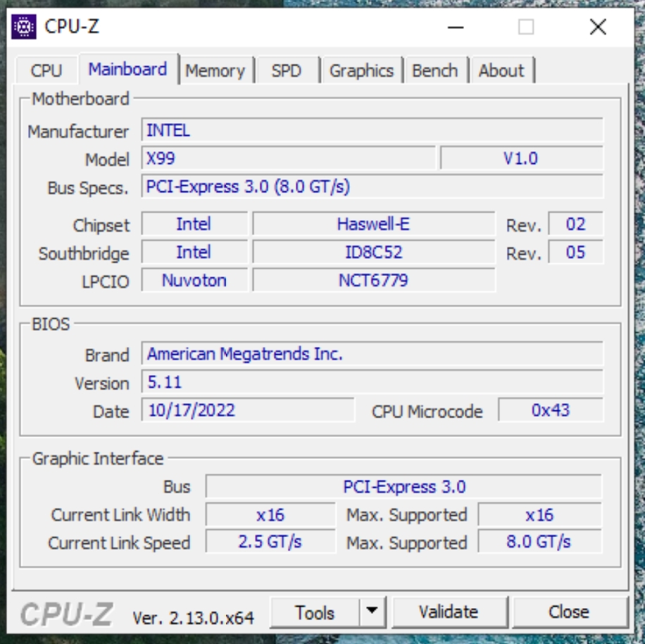Minimize the CPU-Z window

coord(456,27)
